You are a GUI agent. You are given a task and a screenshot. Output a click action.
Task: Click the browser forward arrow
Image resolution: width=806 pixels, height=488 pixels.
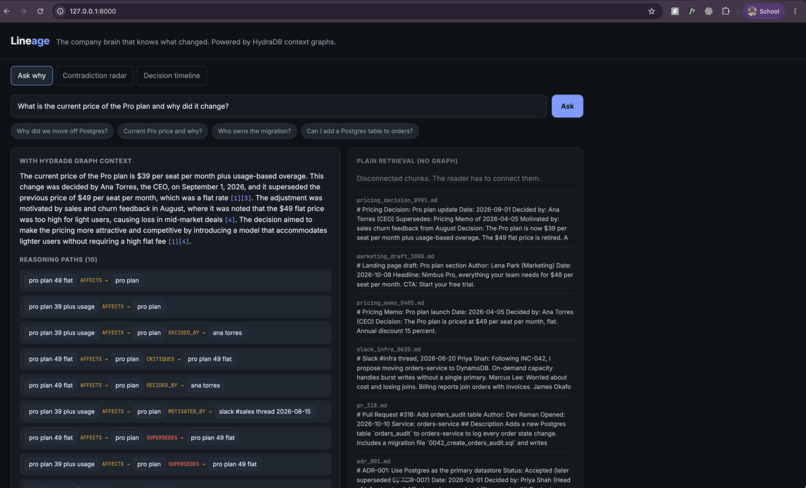pos(23,11)
